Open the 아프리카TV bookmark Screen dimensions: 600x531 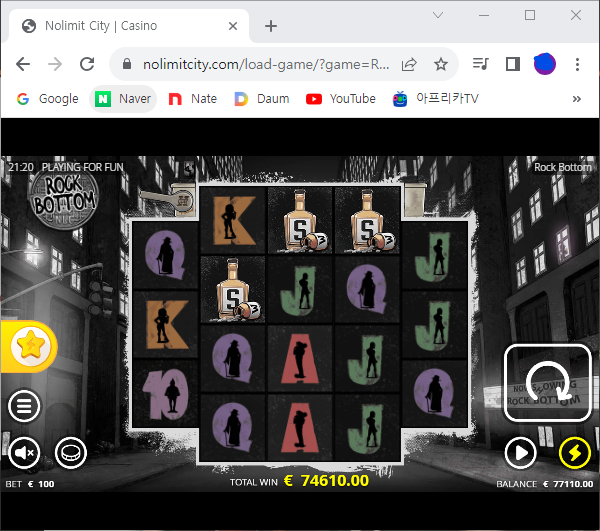coord(436,99)
